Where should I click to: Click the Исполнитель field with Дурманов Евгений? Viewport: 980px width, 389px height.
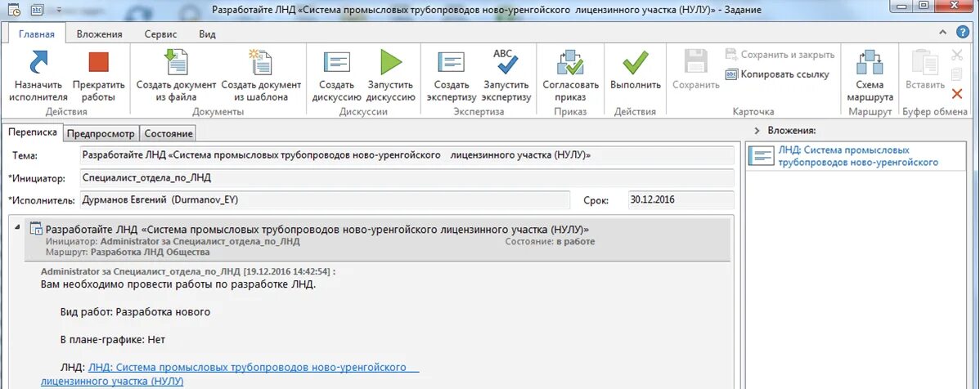325,199
